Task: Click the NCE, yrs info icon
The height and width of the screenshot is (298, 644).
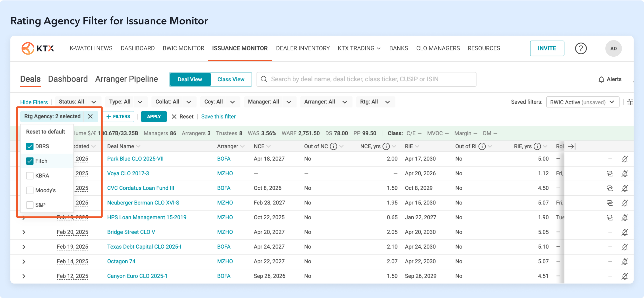Action: coord(386,146)
